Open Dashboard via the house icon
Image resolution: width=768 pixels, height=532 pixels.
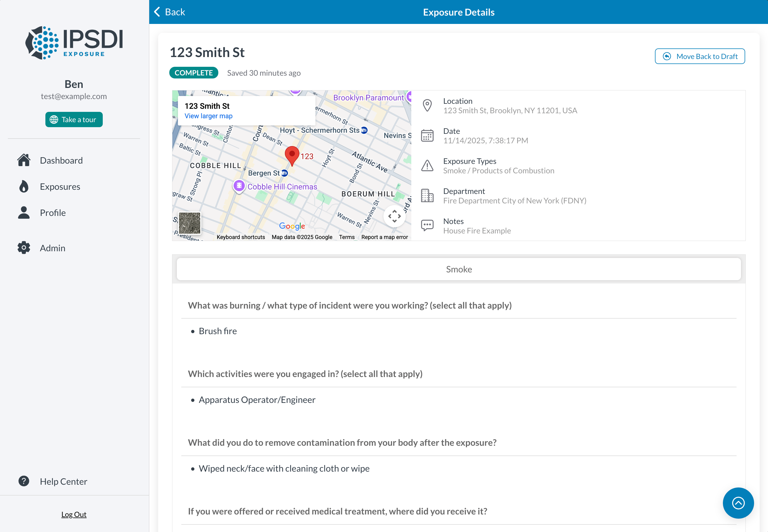coord(24,160)
